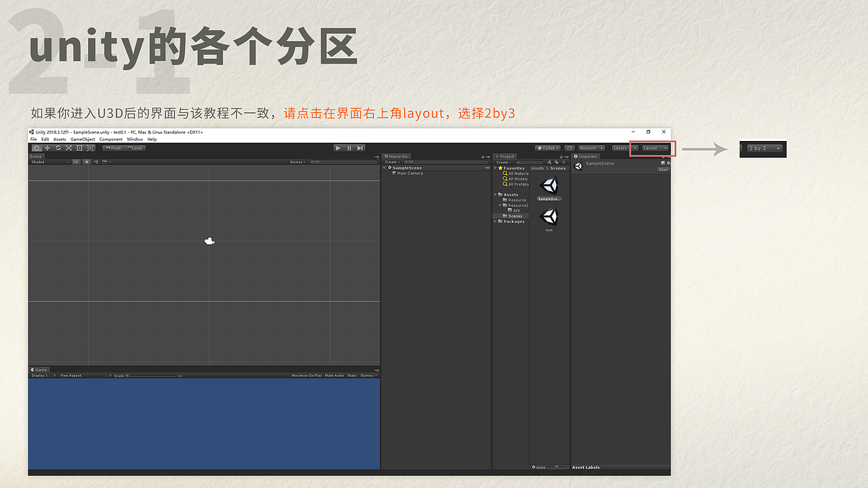
Task: Select the Rotate tool
Action: (x=58, y=148)
